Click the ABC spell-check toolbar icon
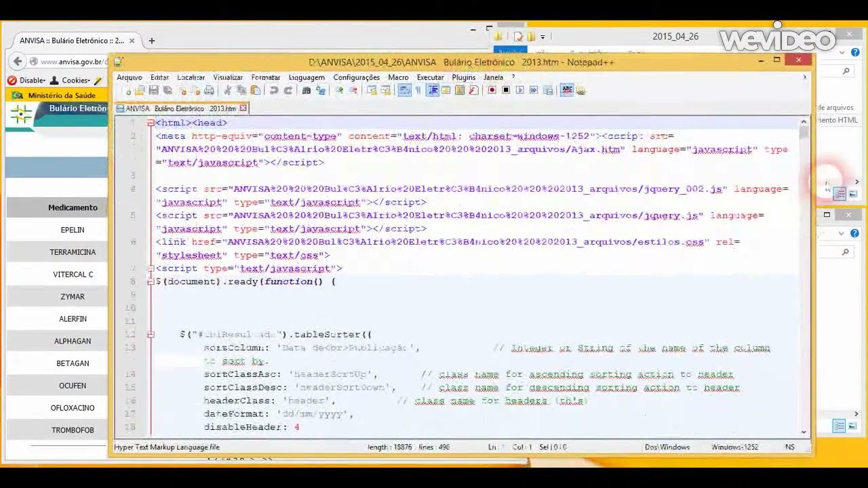Image resolution: width=868 pixels, height=488 pixels. (568, 90)
